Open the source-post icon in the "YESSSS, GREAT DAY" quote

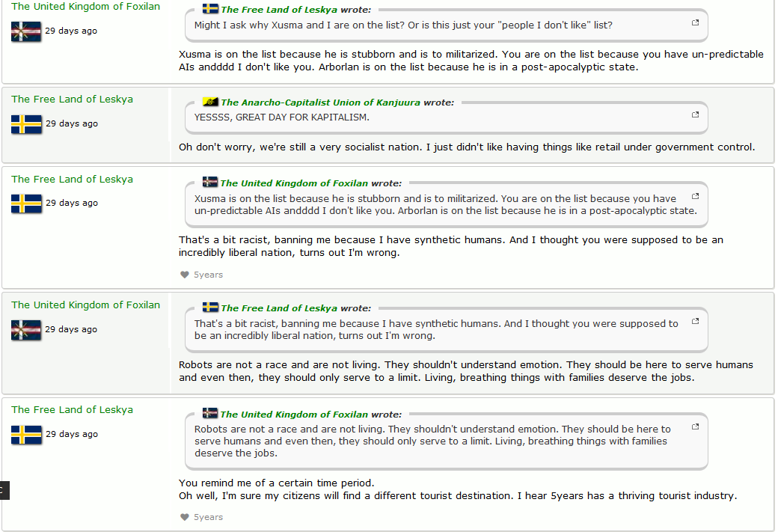[x=695, y=115]
